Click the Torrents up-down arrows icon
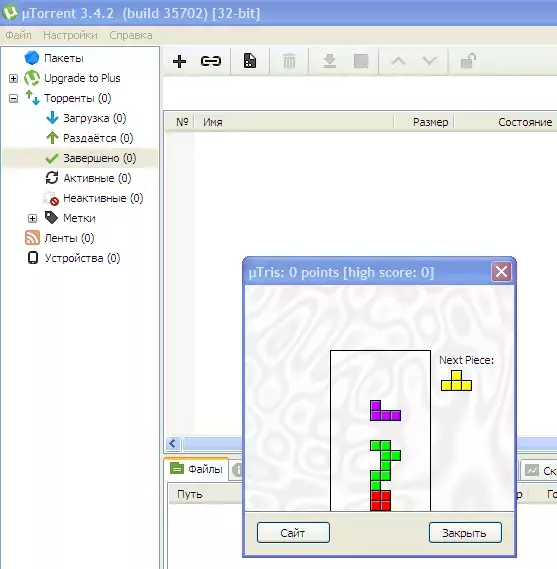 [32, 98]
